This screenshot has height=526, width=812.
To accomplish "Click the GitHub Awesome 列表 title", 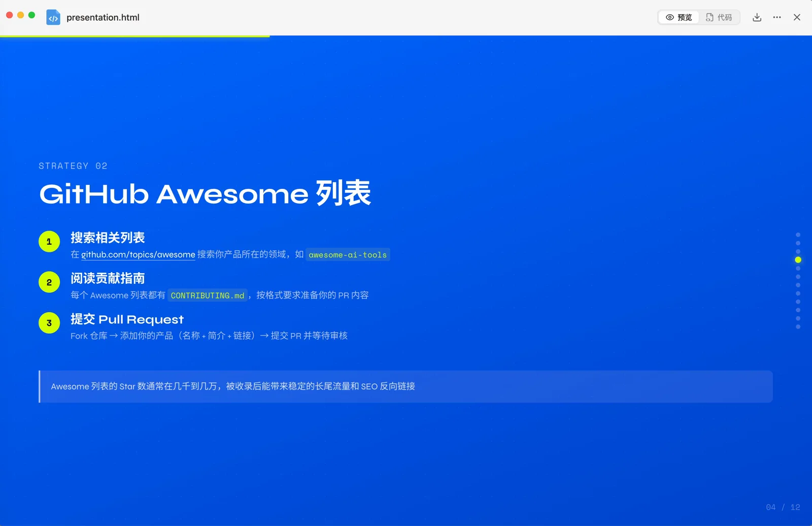I will pos(205,193).
